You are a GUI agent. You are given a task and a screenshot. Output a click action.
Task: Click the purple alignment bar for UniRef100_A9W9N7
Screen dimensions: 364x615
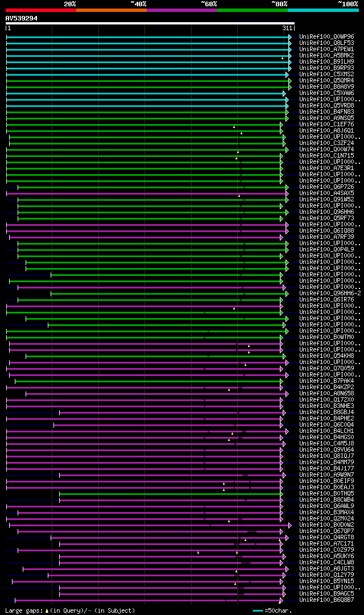[x=171, y=476]
